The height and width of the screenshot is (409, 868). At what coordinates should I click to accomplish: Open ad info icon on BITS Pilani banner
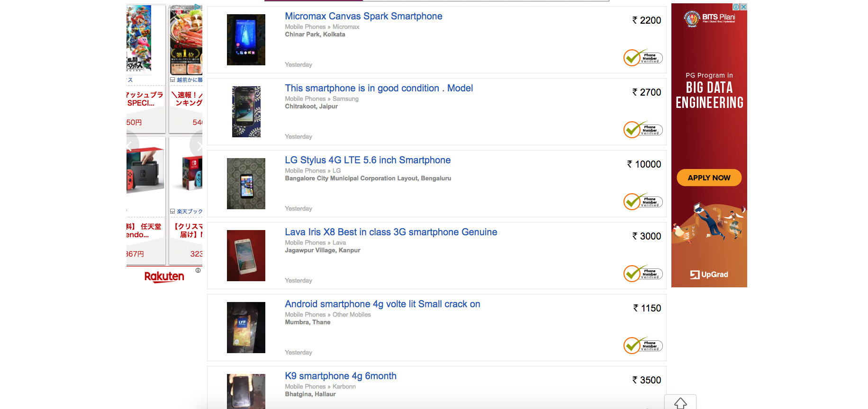coord(736,7)
